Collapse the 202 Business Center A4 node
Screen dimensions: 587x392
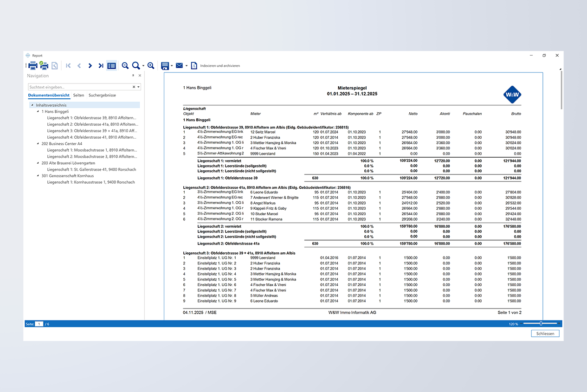tap(38, 144)
